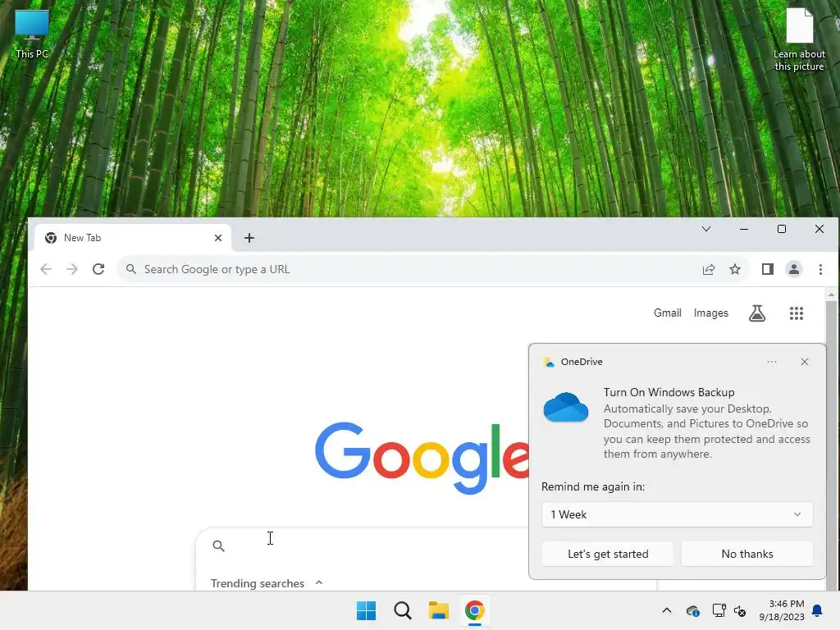840x630 pixels.
Task: Dismiss the OneDrive notification
Action: point(804,362)
